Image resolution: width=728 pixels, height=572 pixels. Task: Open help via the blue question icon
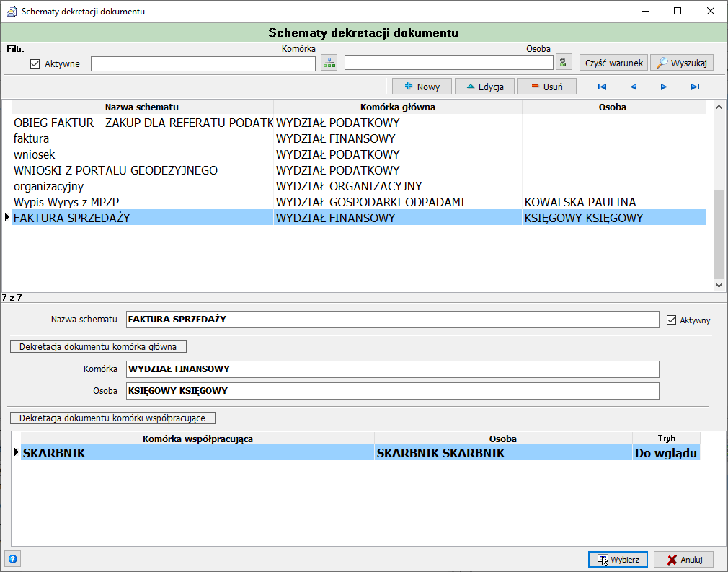[x=13, y=558]
